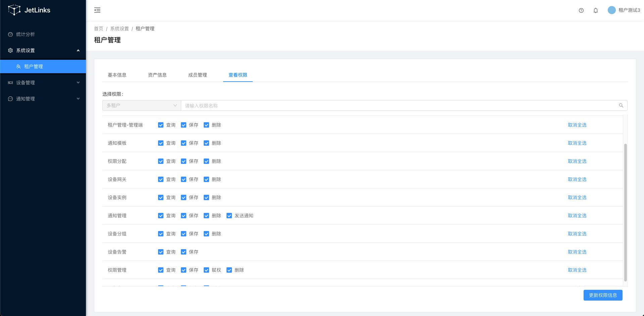The image size is (644, 316).
Task: Select 租户管理 sidebar menu item
Action: tap(43, 66)
